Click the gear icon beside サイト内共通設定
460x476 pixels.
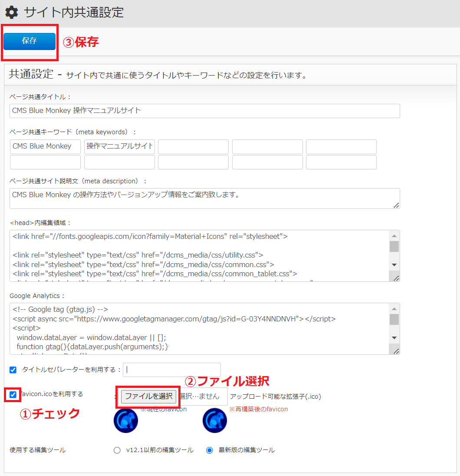click(x=12, y=13)
